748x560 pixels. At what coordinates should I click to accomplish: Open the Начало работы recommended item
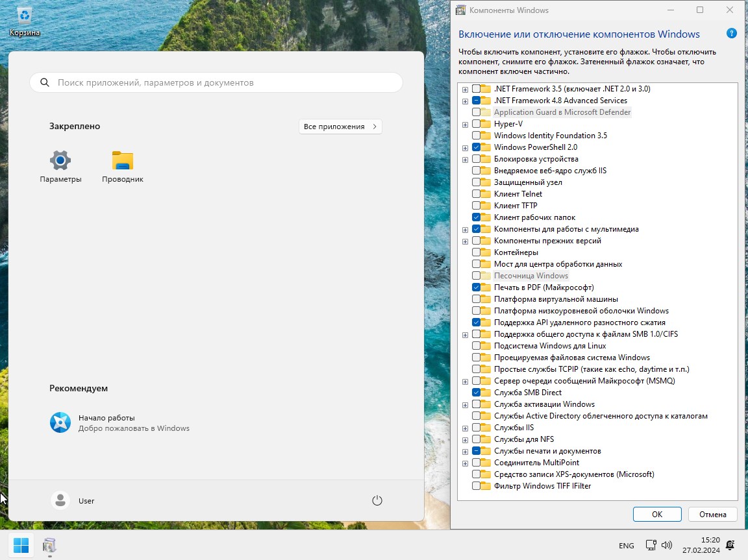click(120, 422)
